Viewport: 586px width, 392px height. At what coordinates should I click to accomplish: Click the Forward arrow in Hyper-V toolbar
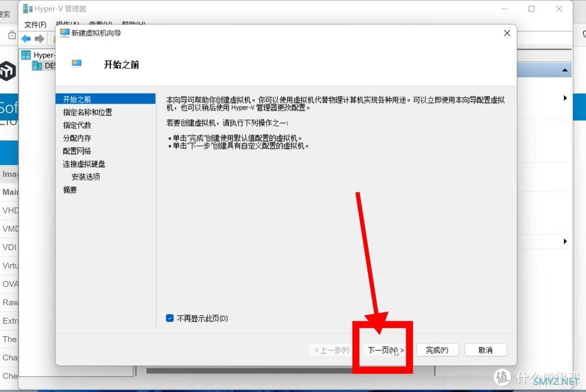point(39,38)
